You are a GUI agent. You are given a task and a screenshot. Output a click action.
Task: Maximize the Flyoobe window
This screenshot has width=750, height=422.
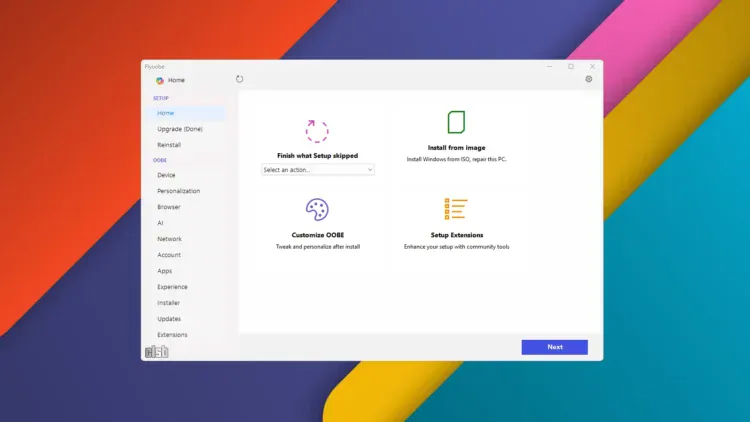click(x=571, y=67)
